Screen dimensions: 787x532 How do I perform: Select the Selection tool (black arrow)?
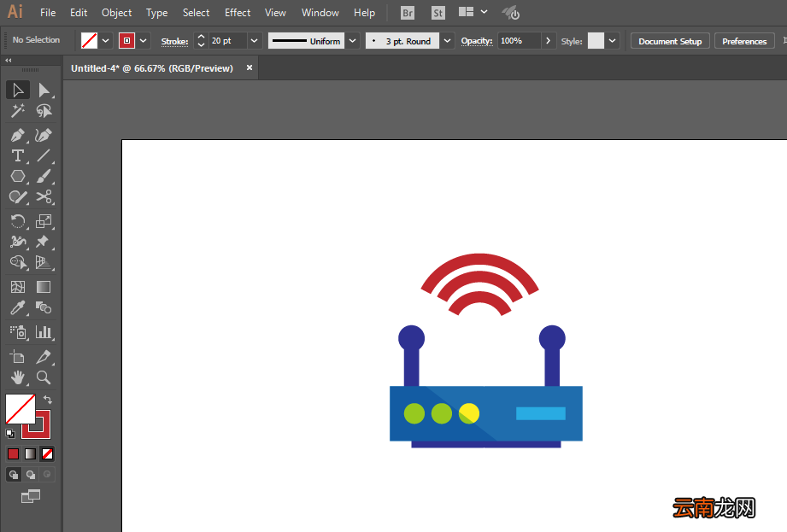click(18, 91)
